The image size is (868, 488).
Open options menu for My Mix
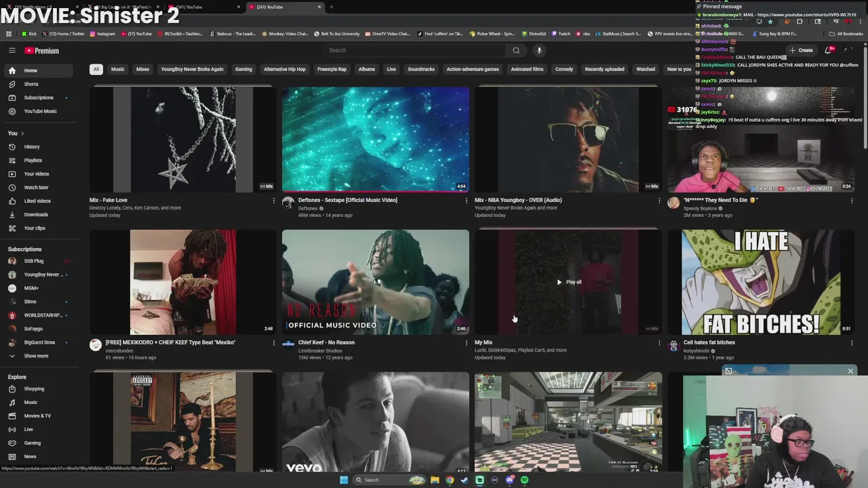[659, 343]
